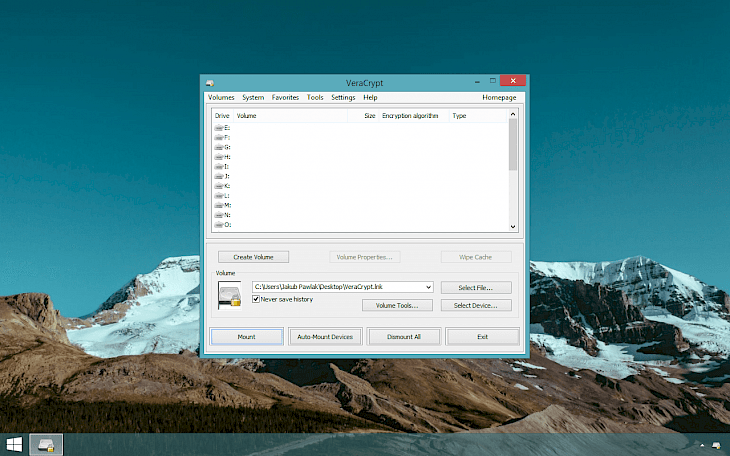Select the G: drive slot icon
This screenshot has height=456, width=730.
(219, 147)
